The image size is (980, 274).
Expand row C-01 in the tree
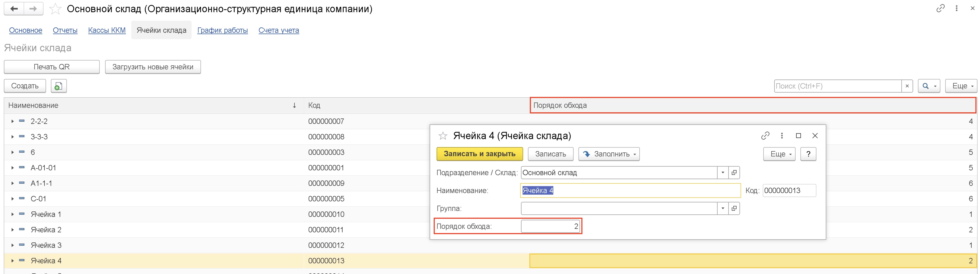tap(13, 199)
